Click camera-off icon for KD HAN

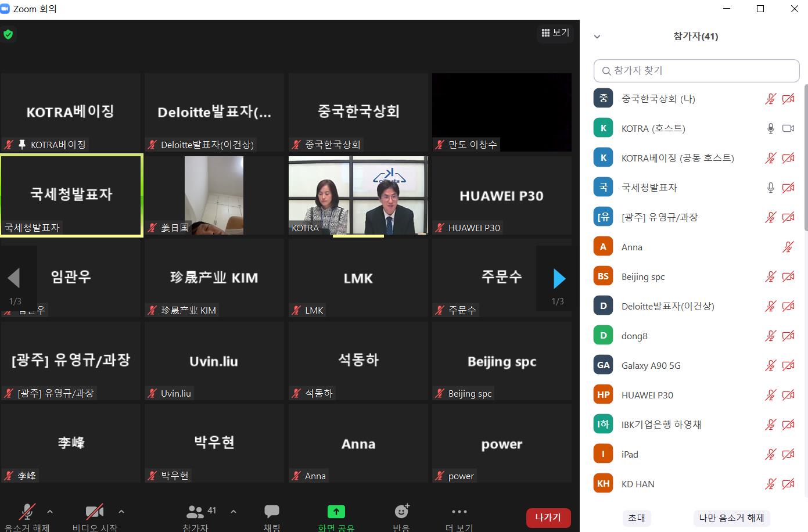click(x=788, y=484)
